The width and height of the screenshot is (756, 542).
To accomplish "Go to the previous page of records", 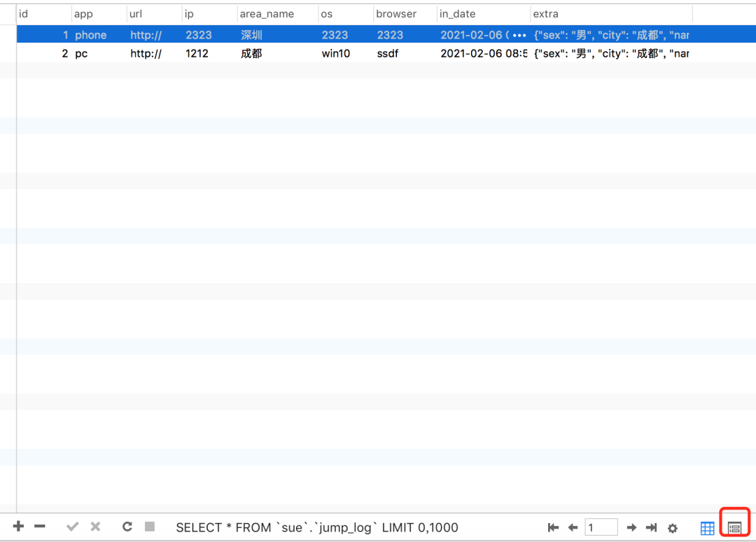I will point(573,527).
